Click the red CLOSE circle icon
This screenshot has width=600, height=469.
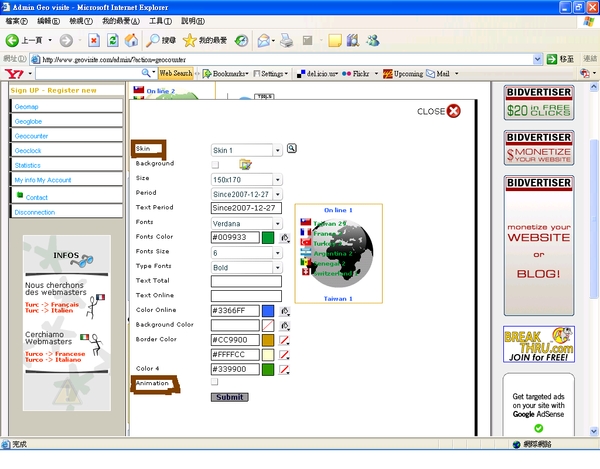click(454, 112)
